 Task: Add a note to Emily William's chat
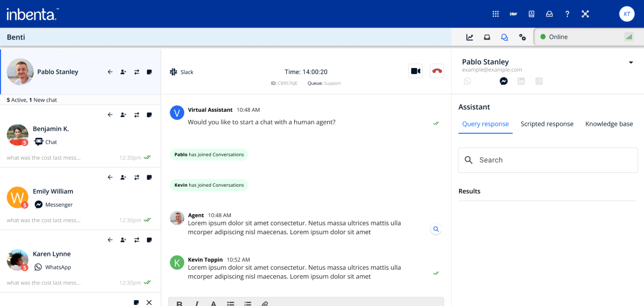point(149,178)
